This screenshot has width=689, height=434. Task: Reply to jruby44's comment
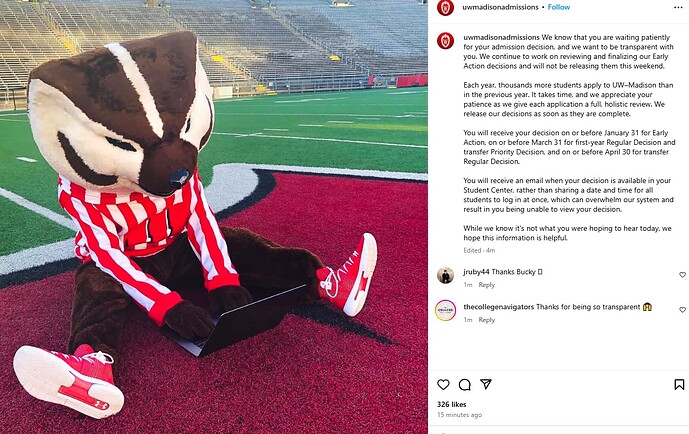[486, 285]
